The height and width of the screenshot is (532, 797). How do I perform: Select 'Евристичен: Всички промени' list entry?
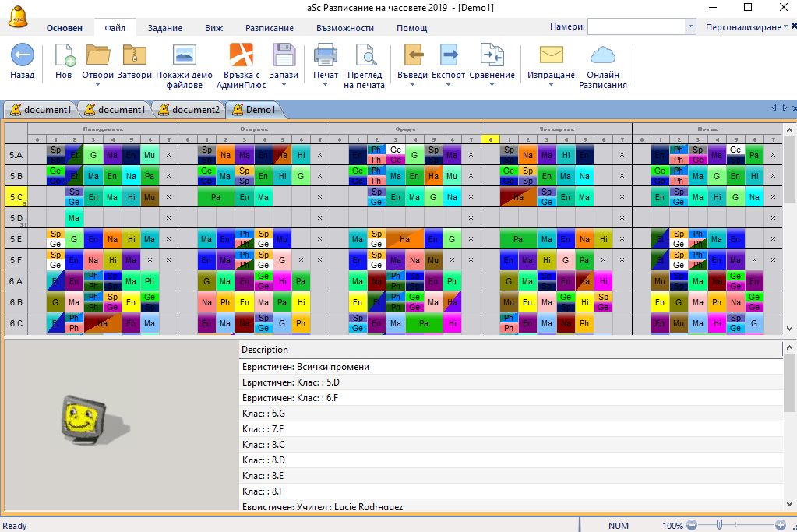pos(305,366)
